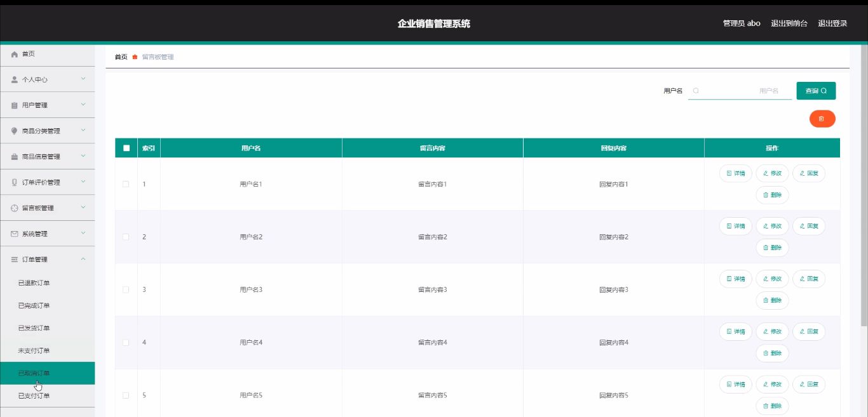Viewport: 868px width, 417px height.
Task: Click 回复内容2 table cell
Action: pyautogui.click(x=614, y=237)
